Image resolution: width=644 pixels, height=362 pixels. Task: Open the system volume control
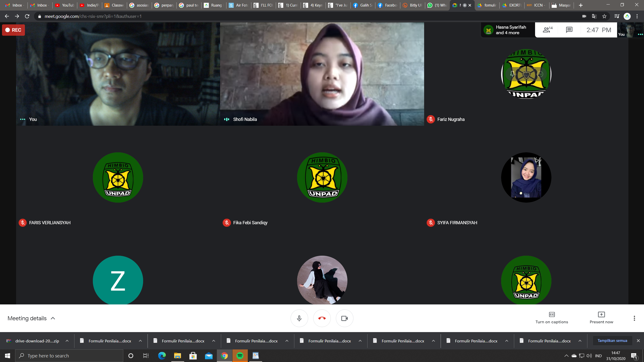point(589,356)
